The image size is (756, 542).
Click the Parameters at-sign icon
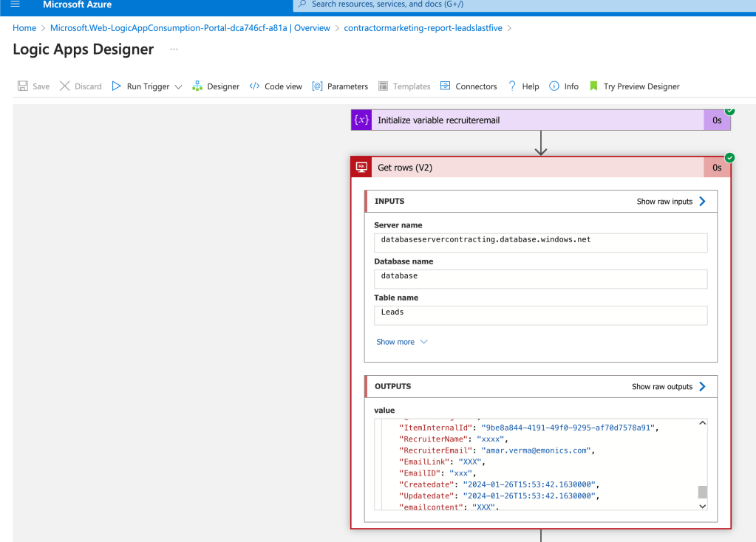click(x=317, y=86)
